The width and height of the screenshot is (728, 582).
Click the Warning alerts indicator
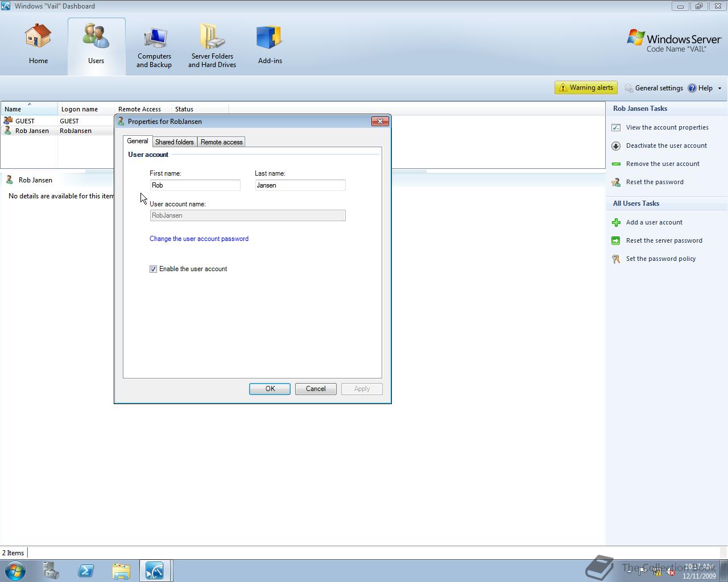[586, 88]
